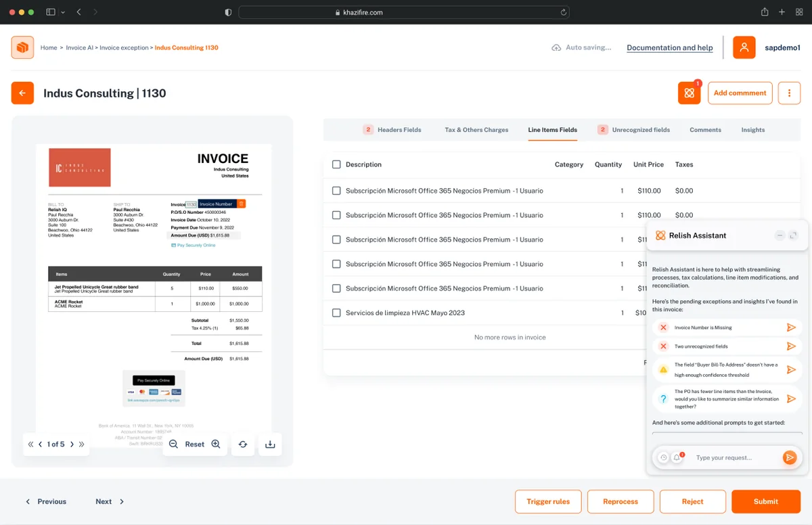
Task: Click the Reprocess button
Action: coord(621,502)
